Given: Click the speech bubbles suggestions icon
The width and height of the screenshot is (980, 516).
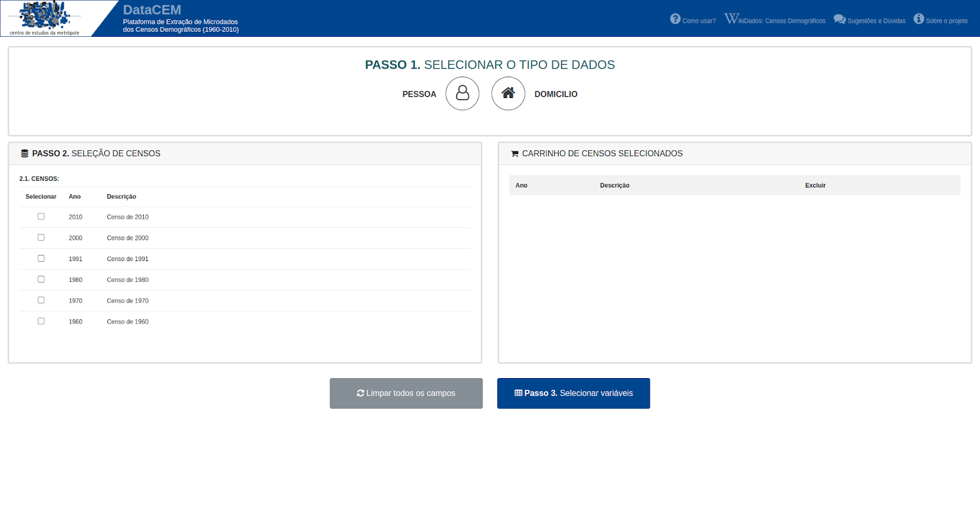Looking at the screenshot, I should pos(839,19).
